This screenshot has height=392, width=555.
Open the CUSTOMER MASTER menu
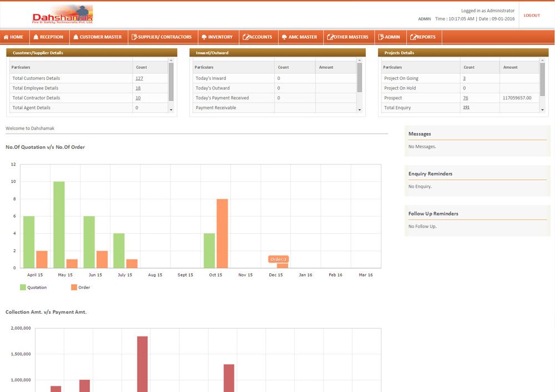pos(98,37)
